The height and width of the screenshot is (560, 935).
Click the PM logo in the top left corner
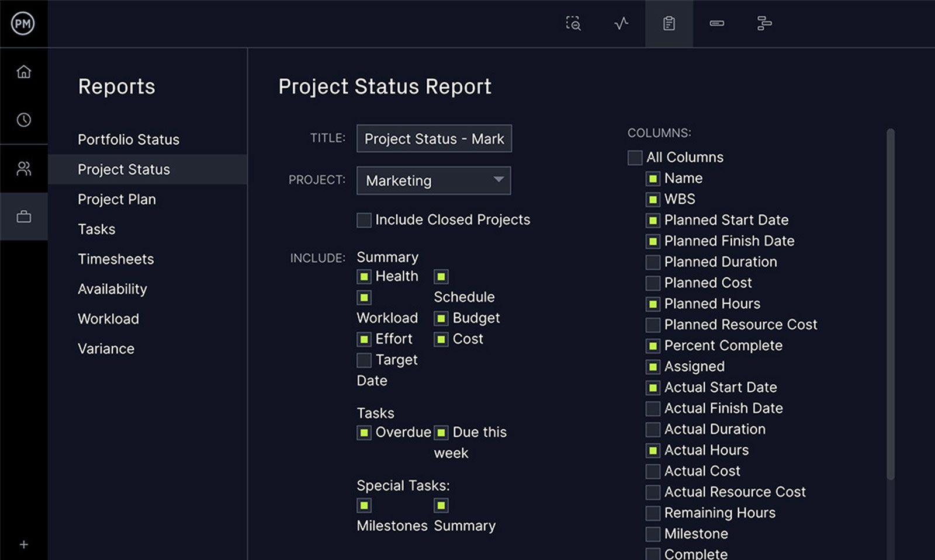click(x=23, y=23)
